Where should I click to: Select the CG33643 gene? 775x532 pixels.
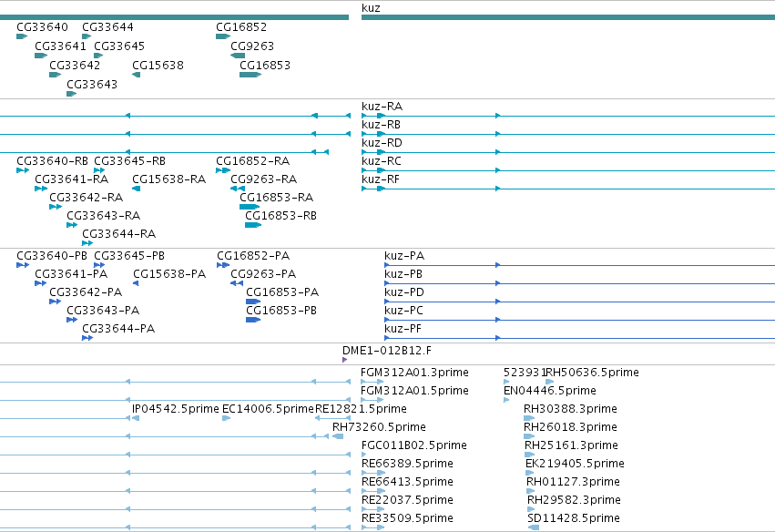[72, 94]
